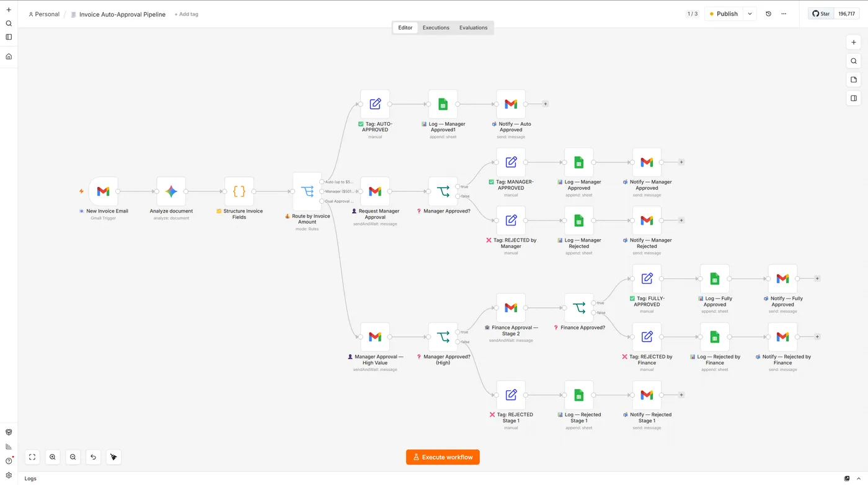Viewport: 868px width, 485px height.
Task: Select the Log — Manager Approved sheets node
Action: (579, 162)
